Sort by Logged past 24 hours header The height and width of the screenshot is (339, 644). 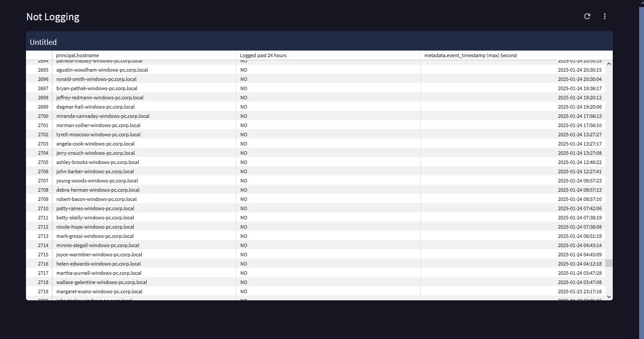[x=263, y=55]
